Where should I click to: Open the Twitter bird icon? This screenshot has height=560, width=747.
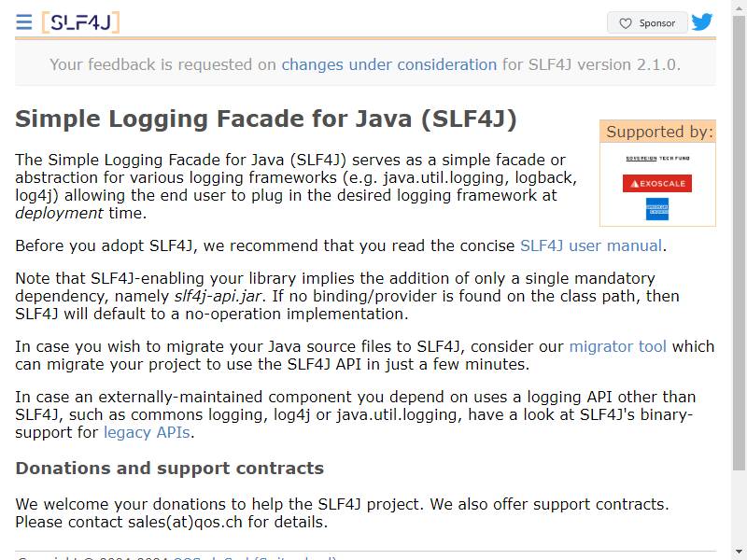coord(702,21)
